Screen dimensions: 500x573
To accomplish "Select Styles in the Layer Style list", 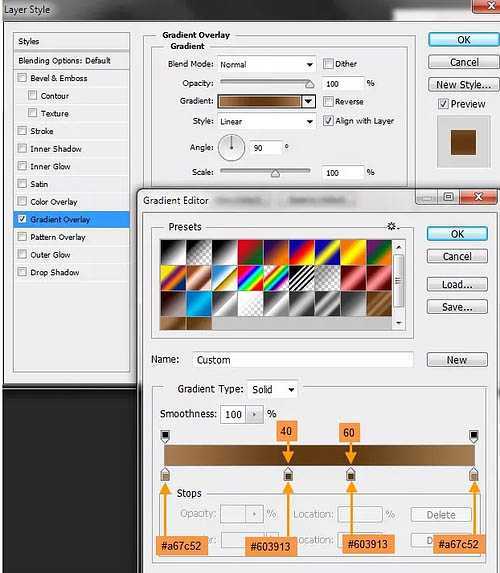I will coord(72,41).
